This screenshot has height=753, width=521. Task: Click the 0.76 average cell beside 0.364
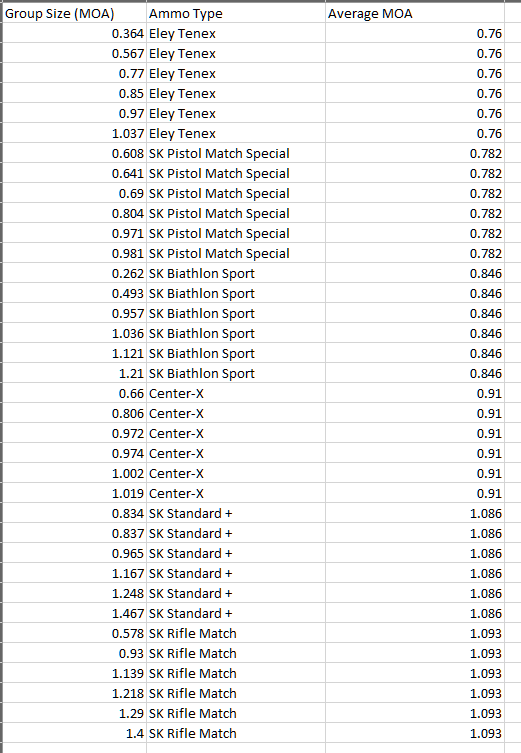coord(415,34)
